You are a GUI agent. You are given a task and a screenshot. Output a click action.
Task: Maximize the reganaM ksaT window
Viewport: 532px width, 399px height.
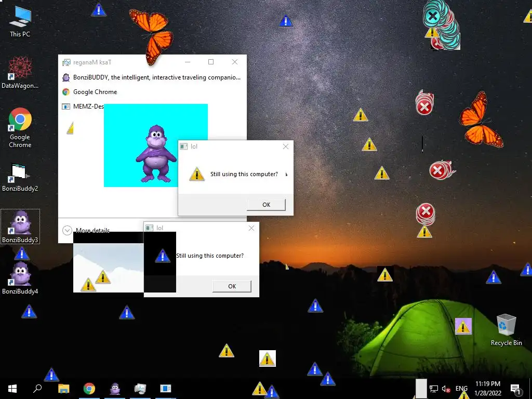click(211, 62)
